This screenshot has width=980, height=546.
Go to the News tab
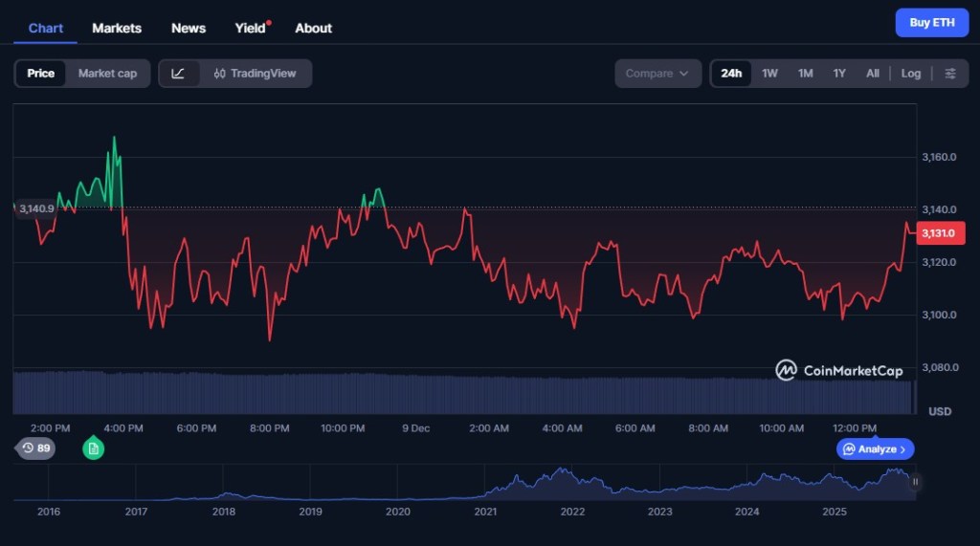[189, 28]
